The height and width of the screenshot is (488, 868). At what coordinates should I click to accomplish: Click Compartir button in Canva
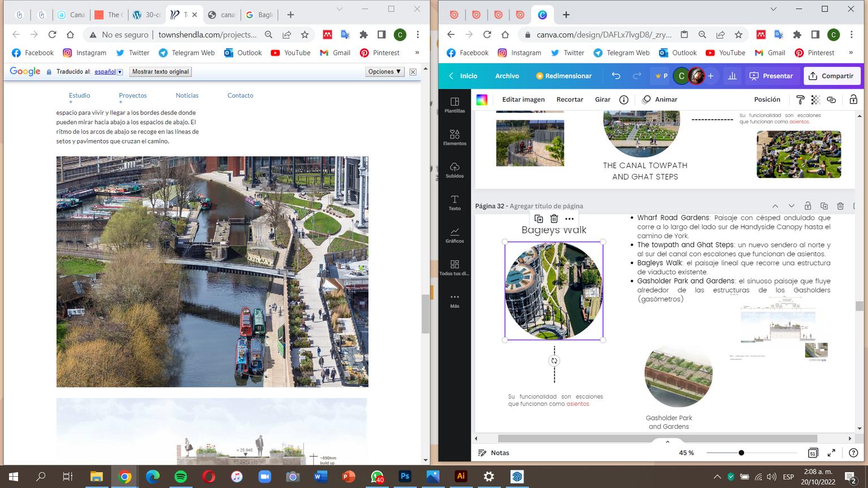click(x=832, y=76)
